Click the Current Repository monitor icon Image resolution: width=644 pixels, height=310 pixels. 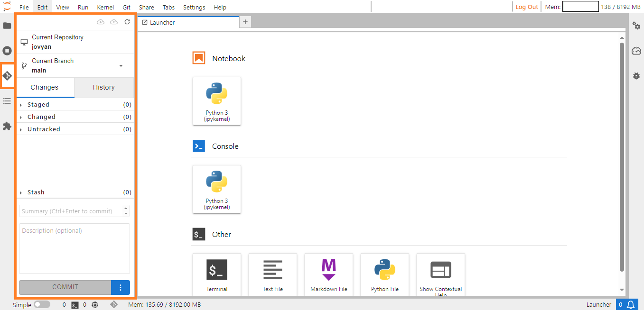click(24, 42)
